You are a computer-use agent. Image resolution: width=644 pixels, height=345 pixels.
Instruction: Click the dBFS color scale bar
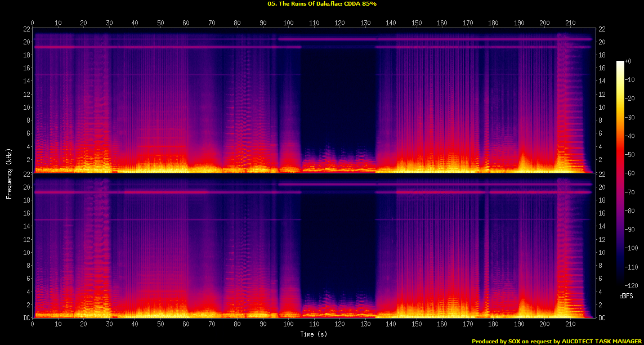point(620,176)
